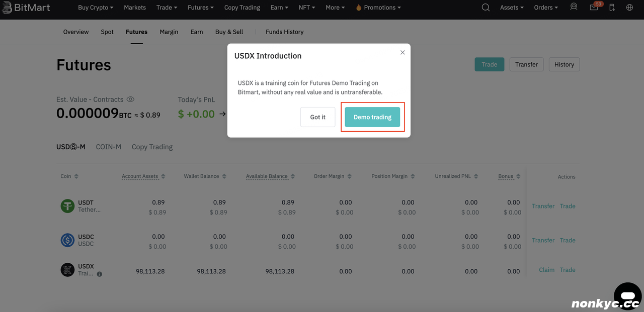The width and height of the screenshot is (644, 312).
Task: Open the language globe icon
Action: click(x=629, y=8)
